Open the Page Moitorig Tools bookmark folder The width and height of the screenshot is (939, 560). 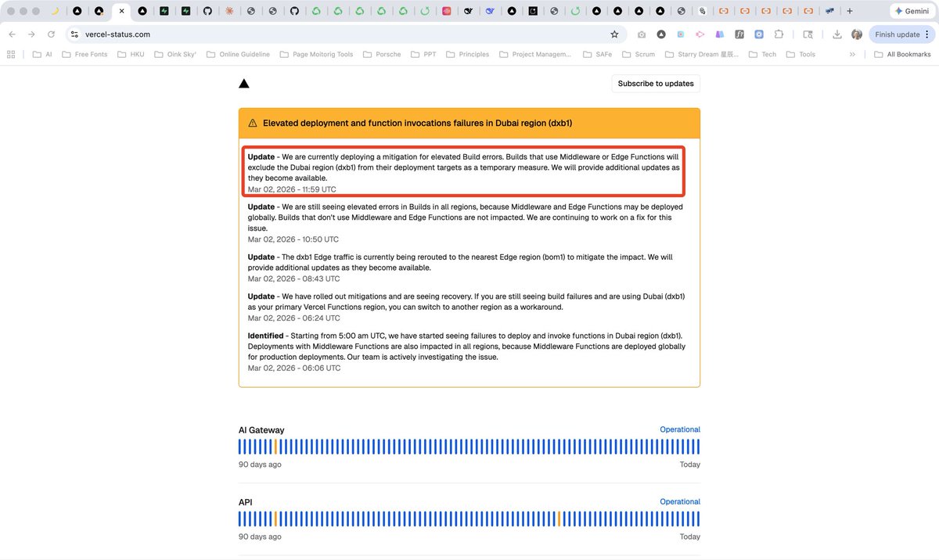point(316,54)
